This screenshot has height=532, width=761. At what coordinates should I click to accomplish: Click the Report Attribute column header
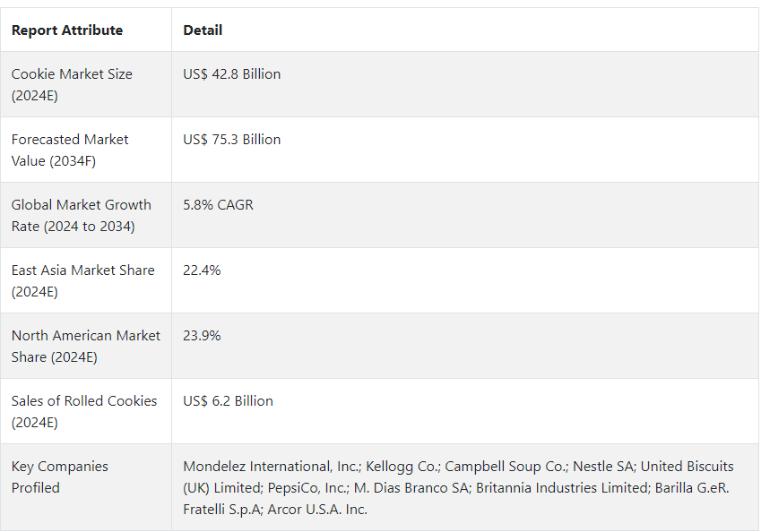tap(67, 30)
